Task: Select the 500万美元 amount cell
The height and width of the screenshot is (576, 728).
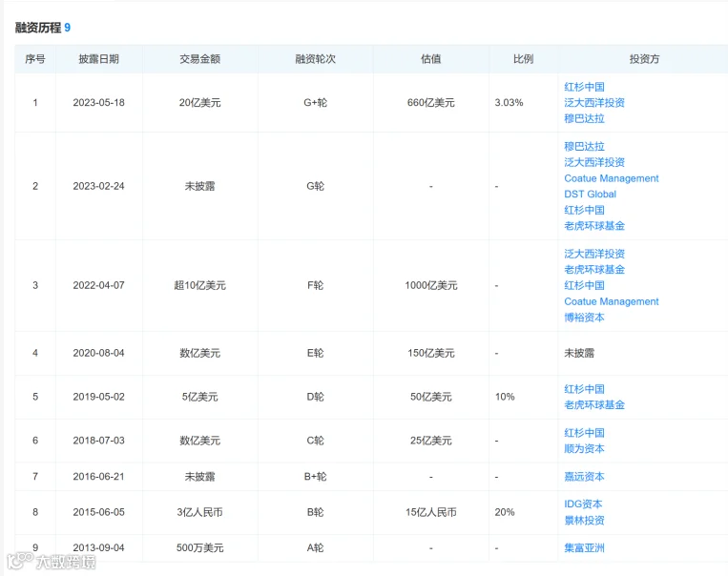Action: tap(199, 547)
